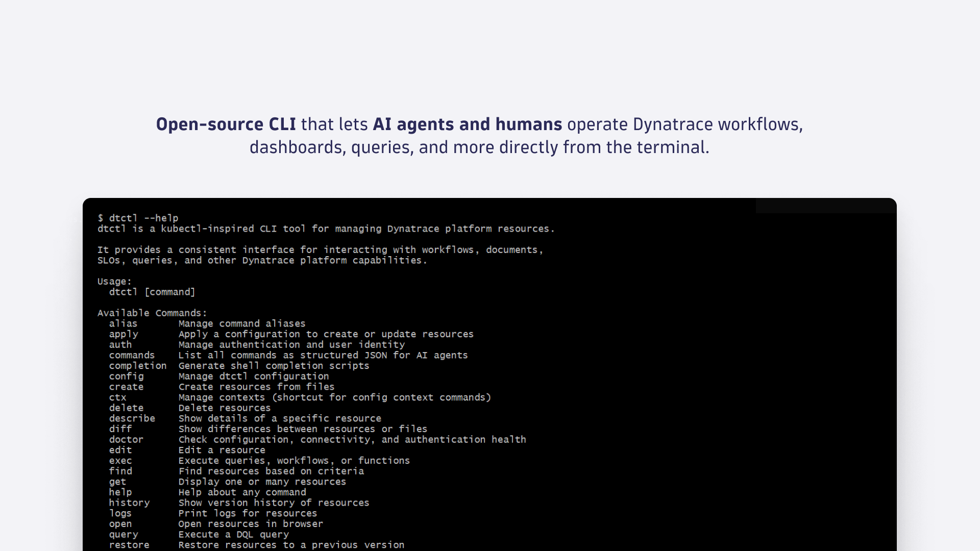Select the describe command entry
Viewport: 980px width, 551px height.
[132, 418]
